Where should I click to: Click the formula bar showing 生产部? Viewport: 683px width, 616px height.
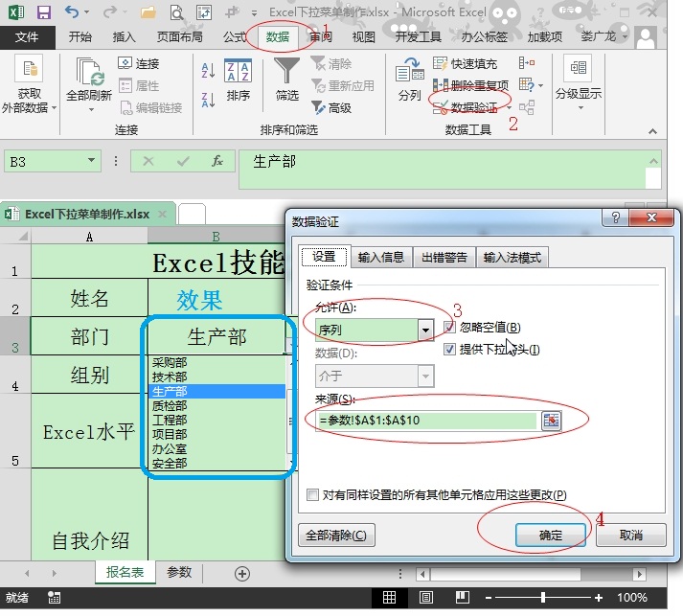(x=443, y=169)
